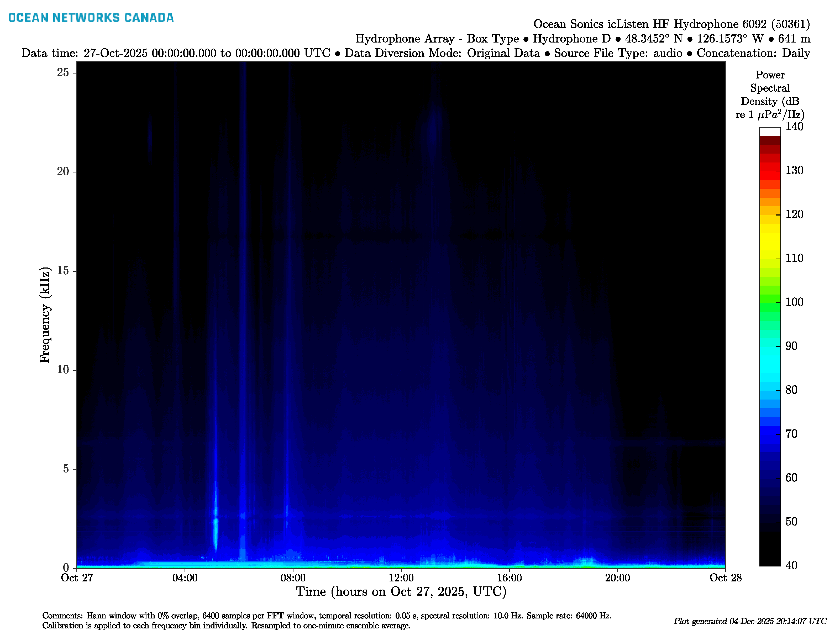Viewport: 840px width, 630px height.
Task: Click the Oct 28 axis label
Action: 725,578
